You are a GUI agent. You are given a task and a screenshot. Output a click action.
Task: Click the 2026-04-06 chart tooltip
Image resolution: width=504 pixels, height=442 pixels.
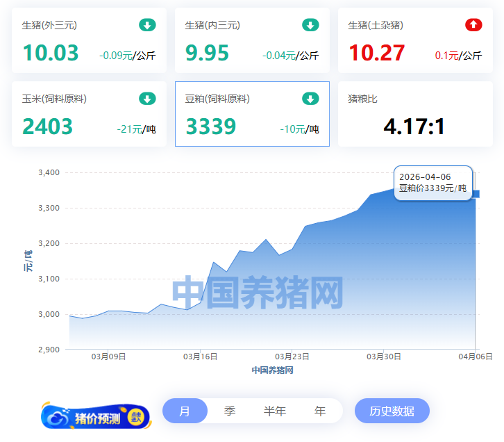point(432,183)
